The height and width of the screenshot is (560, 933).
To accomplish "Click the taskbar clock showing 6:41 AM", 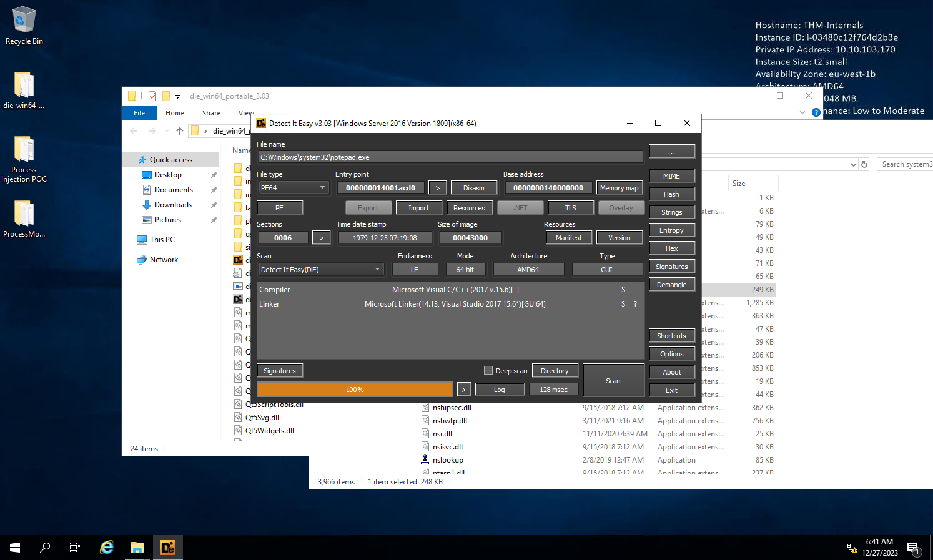I will (x=879, y=548).
